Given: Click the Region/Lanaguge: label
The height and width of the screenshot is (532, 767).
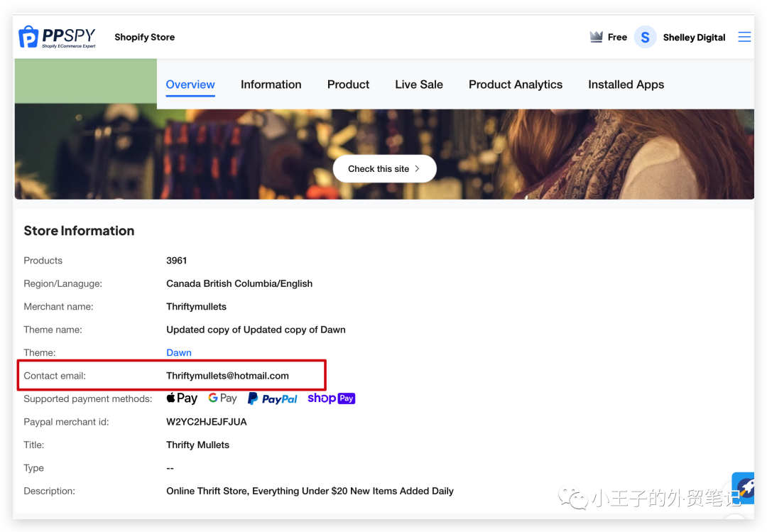Looking at the screenshot, I should click(63, 283).
